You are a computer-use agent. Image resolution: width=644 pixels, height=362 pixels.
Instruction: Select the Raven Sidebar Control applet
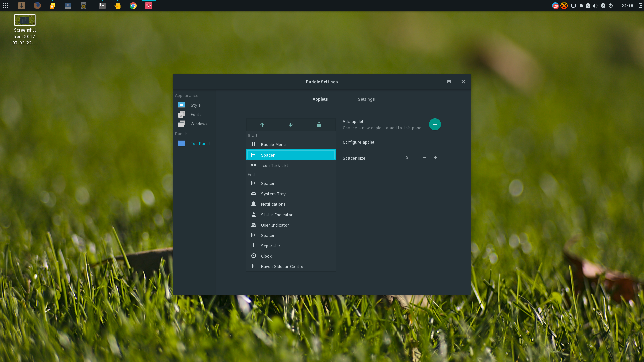(291, 266)
